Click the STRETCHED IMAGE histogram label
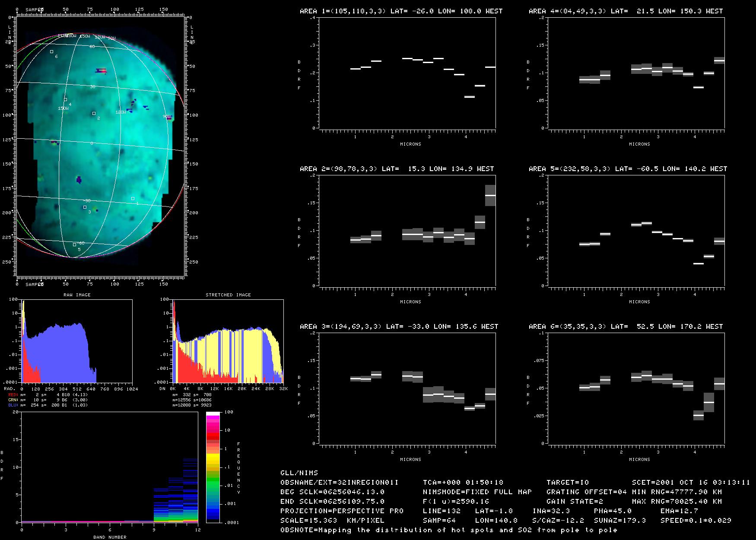The width and height of the screenshot is (756, 540). pyautogui.click(x=228, y=295)
